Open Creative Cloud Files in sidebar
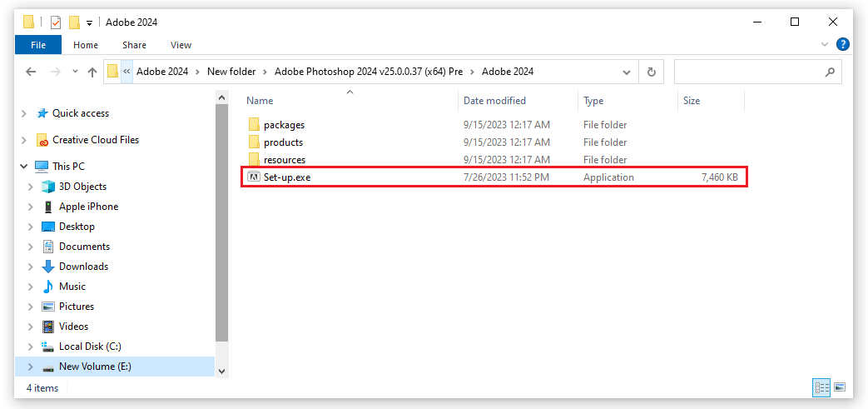Viewport: 868px width, 409px height. tap(95, 140)
